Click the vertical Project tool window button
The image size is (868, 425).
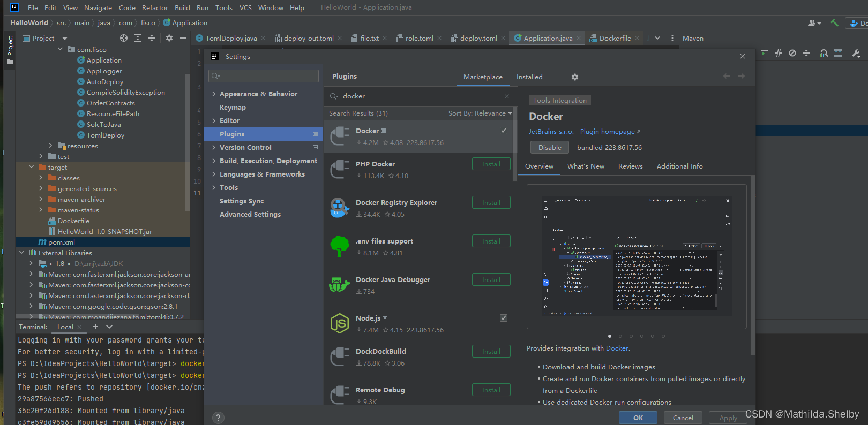pyautogui.click(x=10, y=50)
